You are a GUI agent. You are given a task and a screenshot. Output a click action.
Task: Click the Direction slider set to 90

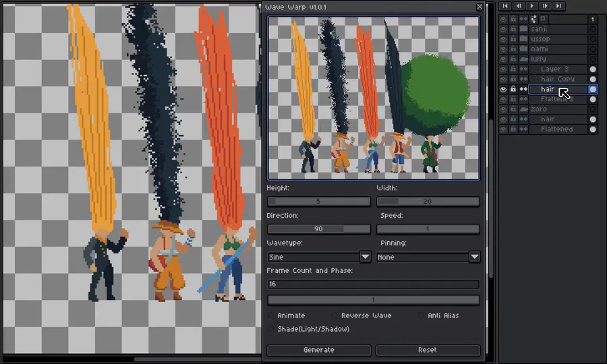click(x=319, y=229)
